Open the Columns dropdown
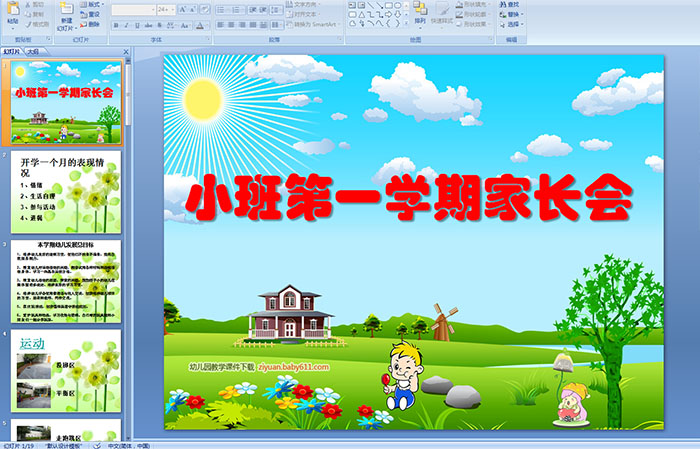Screen dimensions: 700x449 coord(277,25)
